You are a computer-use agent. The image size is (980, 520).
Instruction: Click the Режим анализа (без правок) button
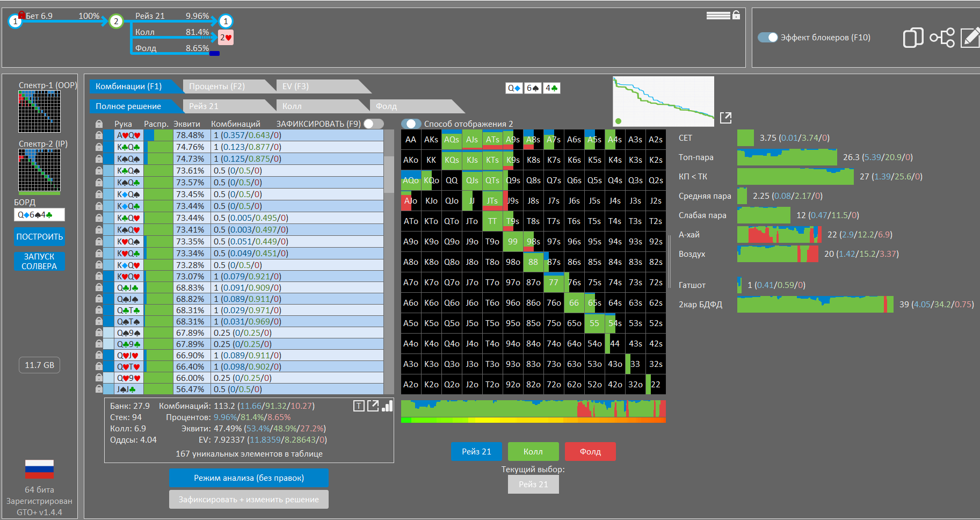249,478
